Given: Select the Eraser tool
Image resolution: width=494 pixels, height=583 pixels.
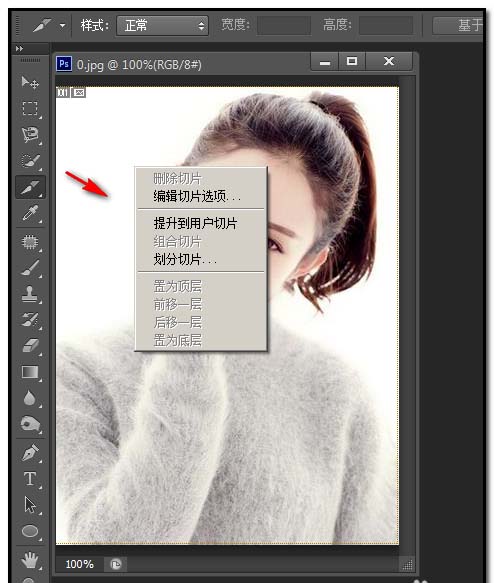Looking at the screenshot, I should tap(30, 346).
